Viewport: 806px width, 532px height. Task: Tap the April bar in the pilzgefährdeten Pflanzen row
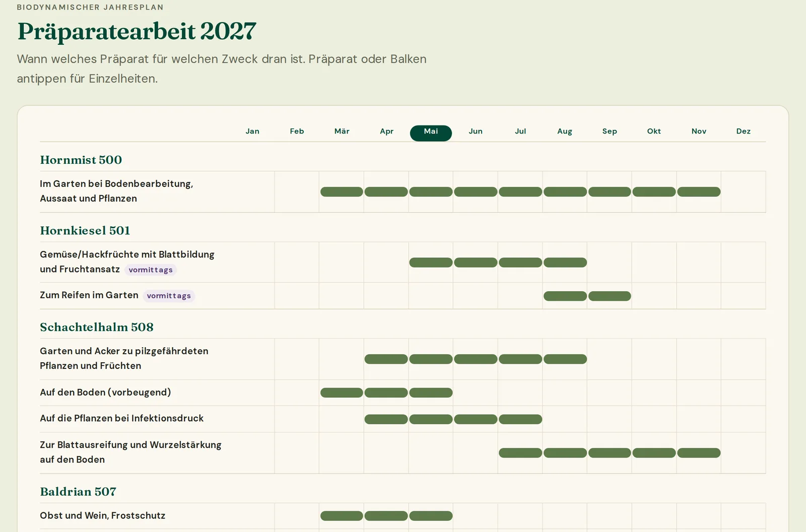coord(386,359)
